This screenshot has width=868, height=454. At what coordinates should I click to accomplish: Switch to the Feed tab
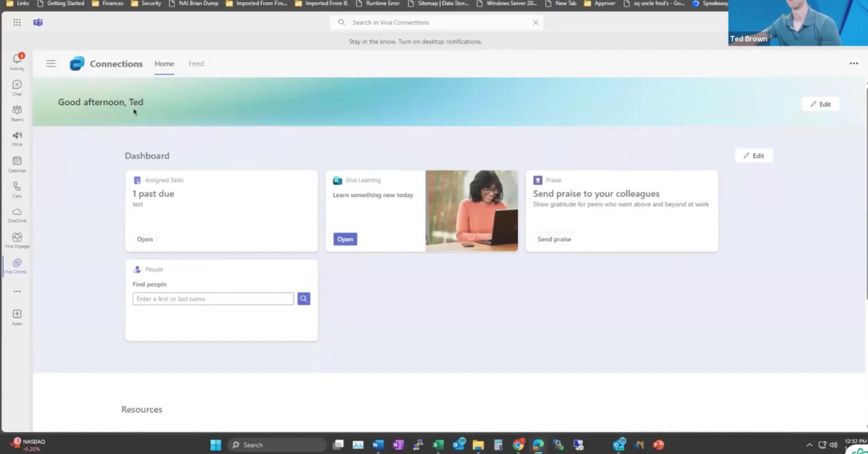(196, 64)
